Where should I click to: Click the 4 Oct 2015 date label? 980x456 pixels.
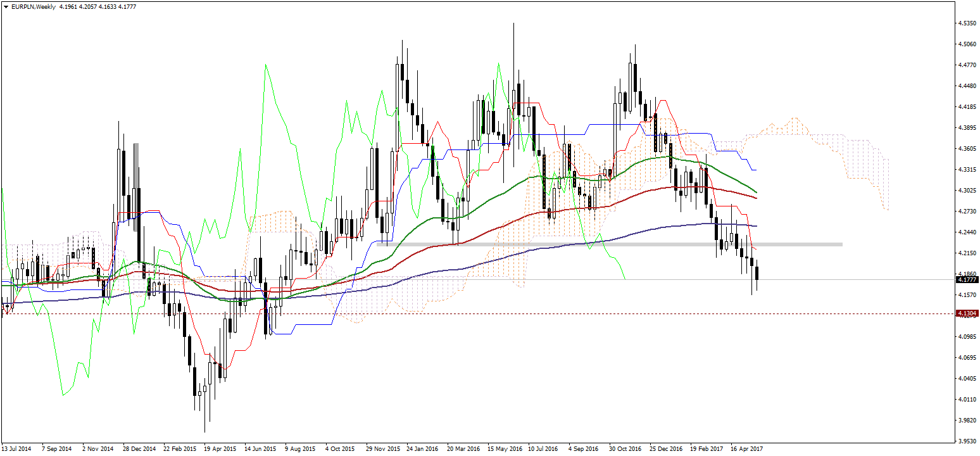tap(341, 448)
